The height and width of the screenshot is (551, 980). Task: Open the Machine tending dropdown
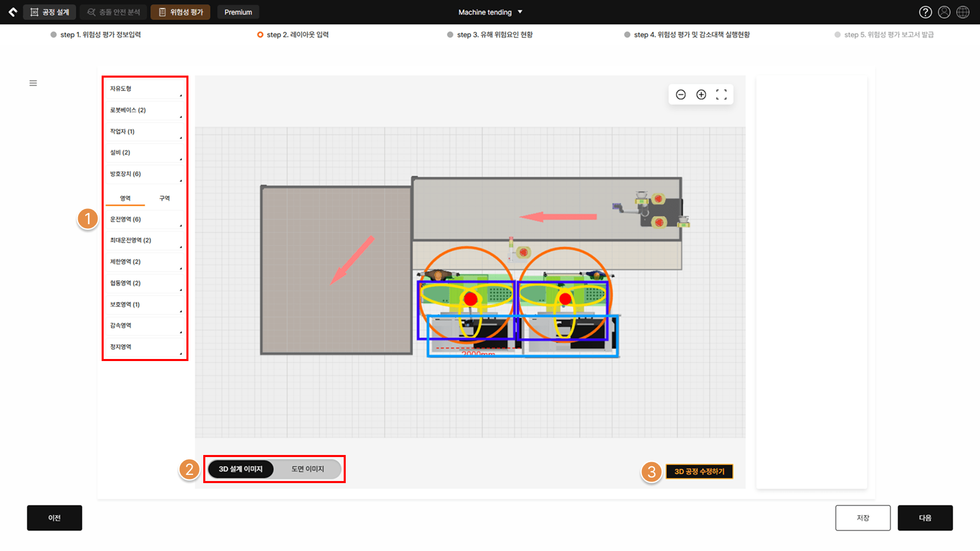pos(490,12)
